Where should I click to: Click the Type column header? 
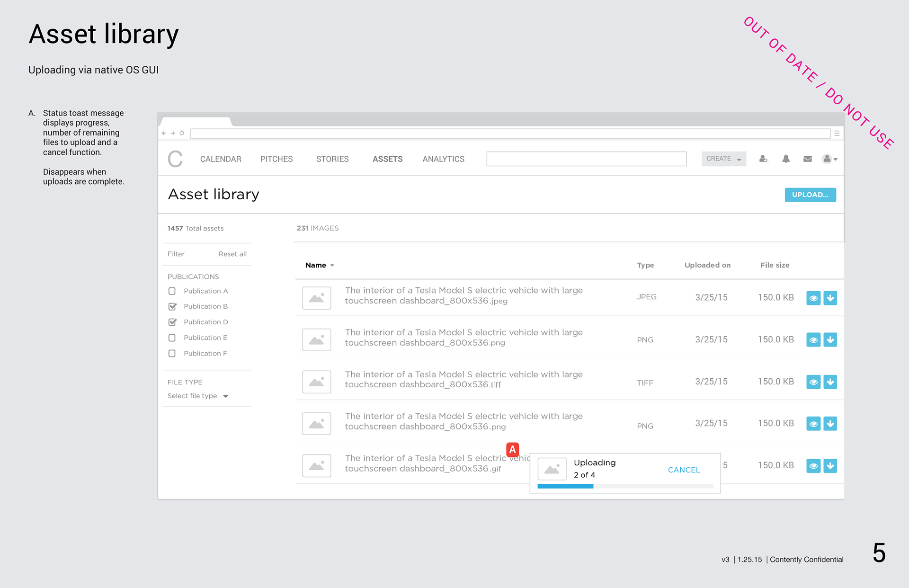pyautogui.click(x=645, y=265)
